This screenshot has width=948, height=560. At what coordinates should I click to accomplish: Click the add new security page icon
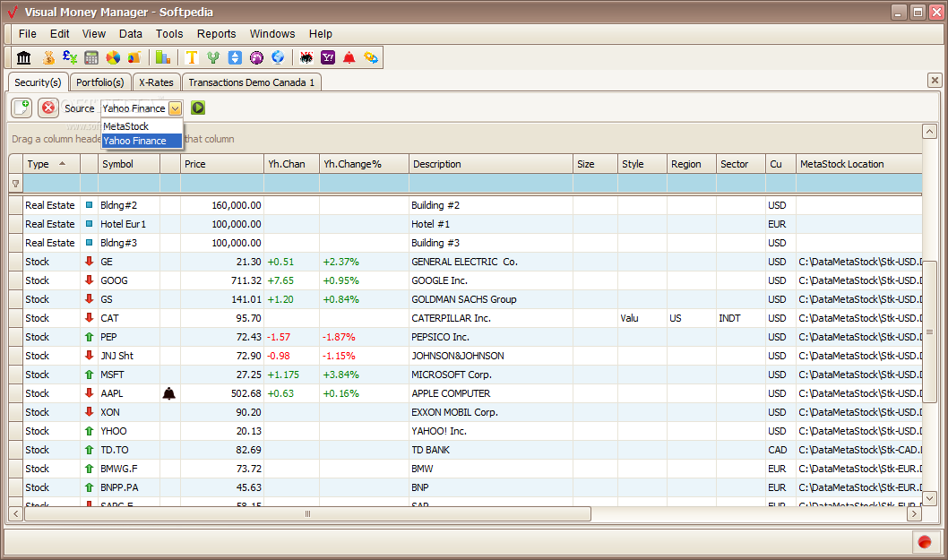click(x=22, y=108)
